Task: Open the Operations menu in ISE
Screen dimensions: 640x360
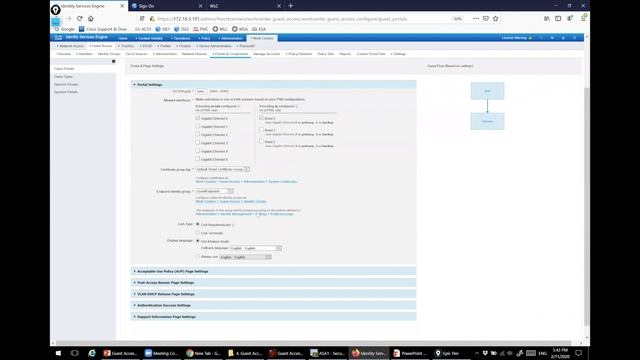Action: pos(180,38)
